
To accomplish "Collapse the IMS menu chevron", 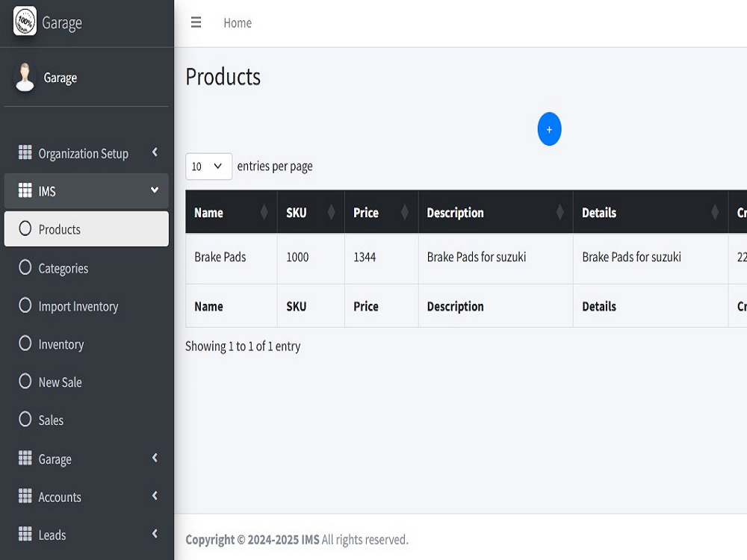I will [155, 190].
